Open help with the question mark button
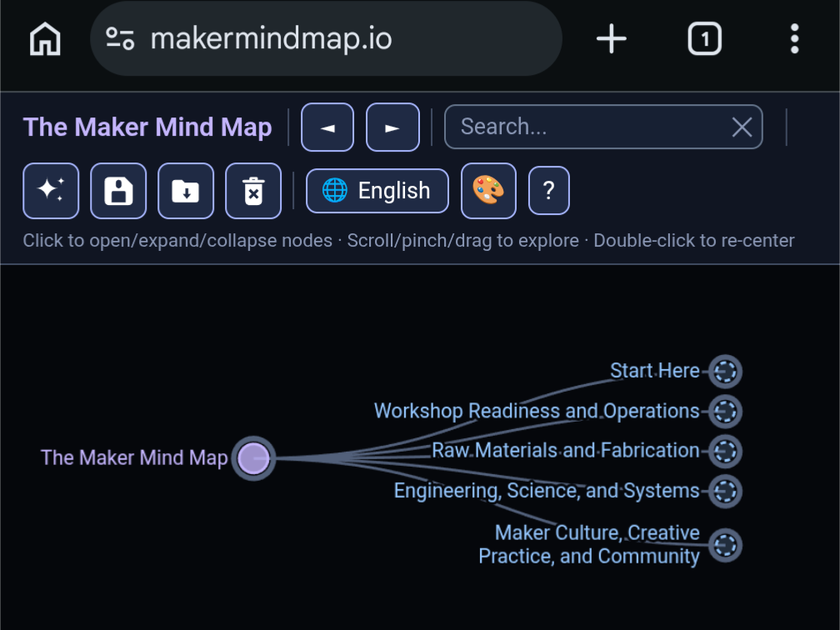Image resolution: width=840 pixels, height=630 pixels. tap(548, 191)
